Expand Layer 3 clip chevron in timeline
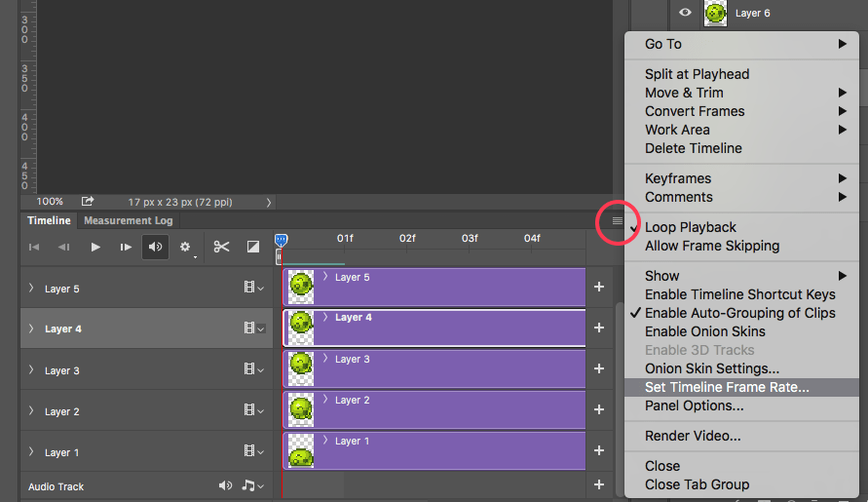 325,359
